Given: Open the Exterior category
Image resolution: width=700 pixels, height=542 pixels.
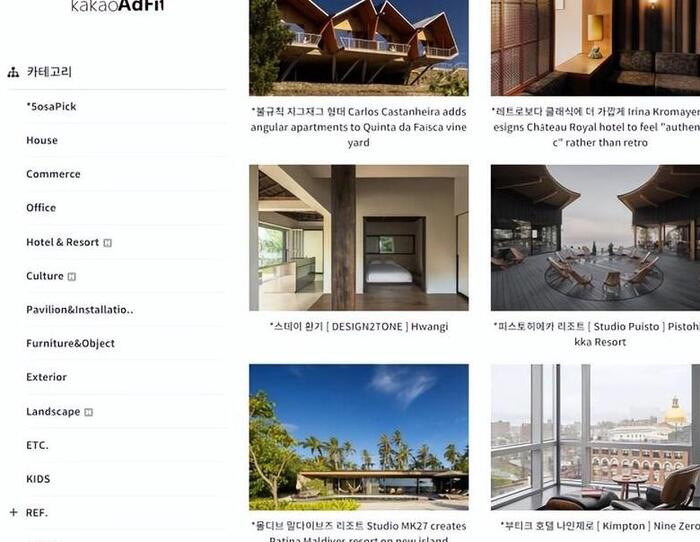Looking at the screenshot, I should [46, 377].
